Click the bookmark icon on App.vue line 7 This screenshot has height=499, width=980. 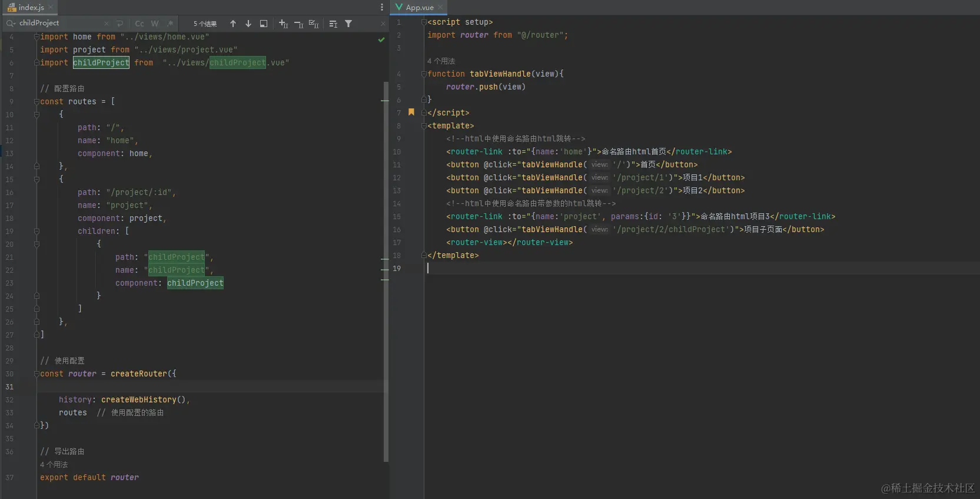click(x=411, y=112)
